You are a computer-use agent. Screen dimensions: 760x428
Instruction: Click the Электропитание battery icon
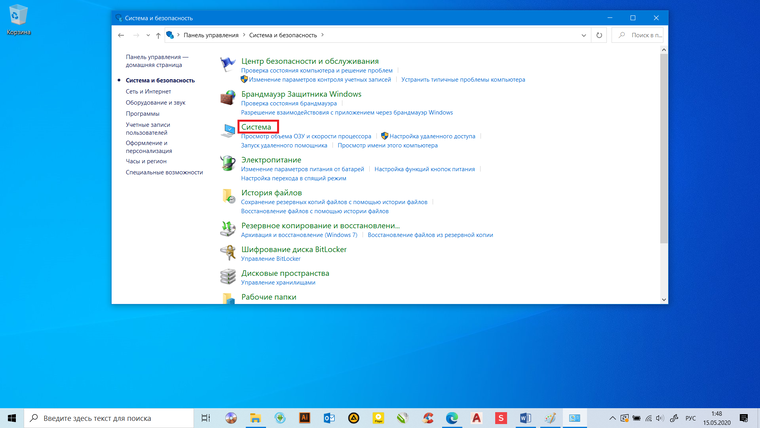point(227,163)
